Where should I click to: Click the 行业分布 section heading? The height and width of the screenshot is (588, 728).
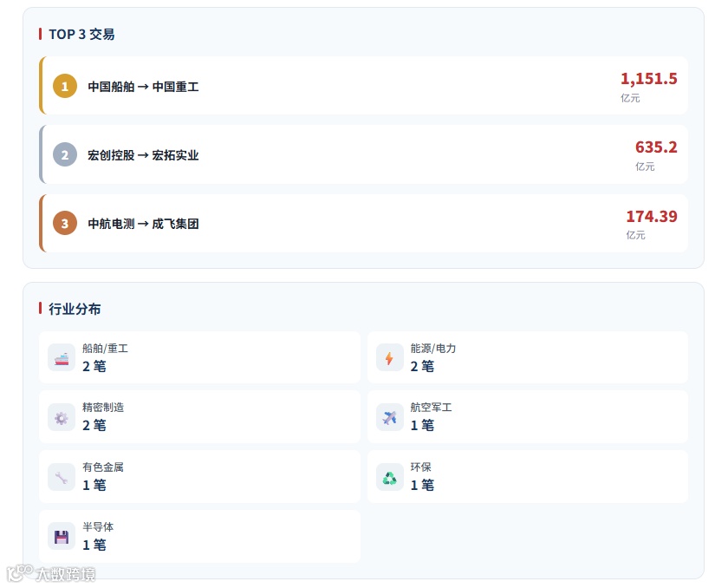(x=75, y=309)
